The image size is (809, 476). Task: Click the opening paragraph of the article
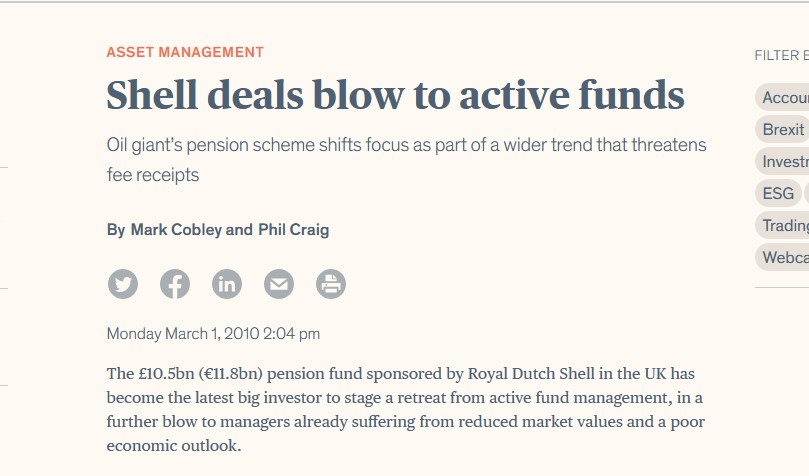[405, 409]
